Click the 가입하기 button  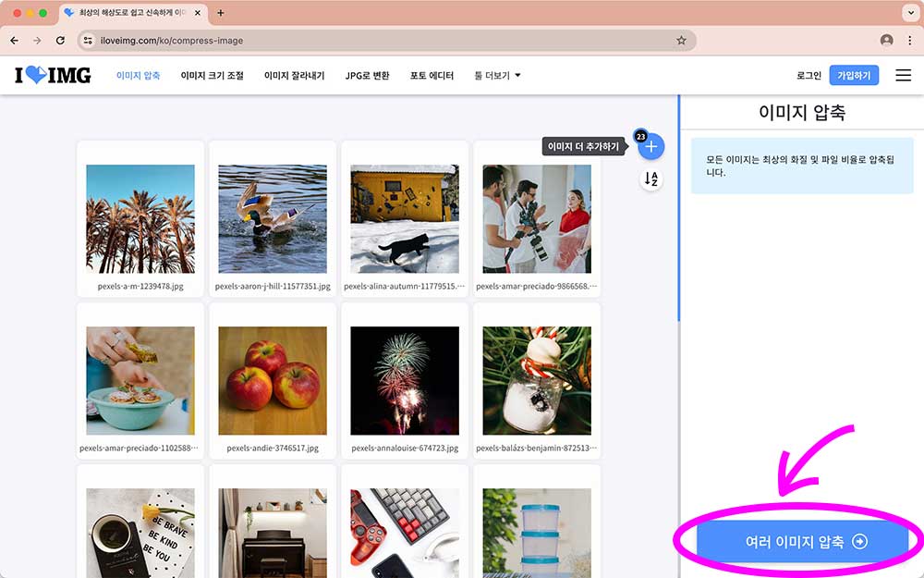[854, 75]
